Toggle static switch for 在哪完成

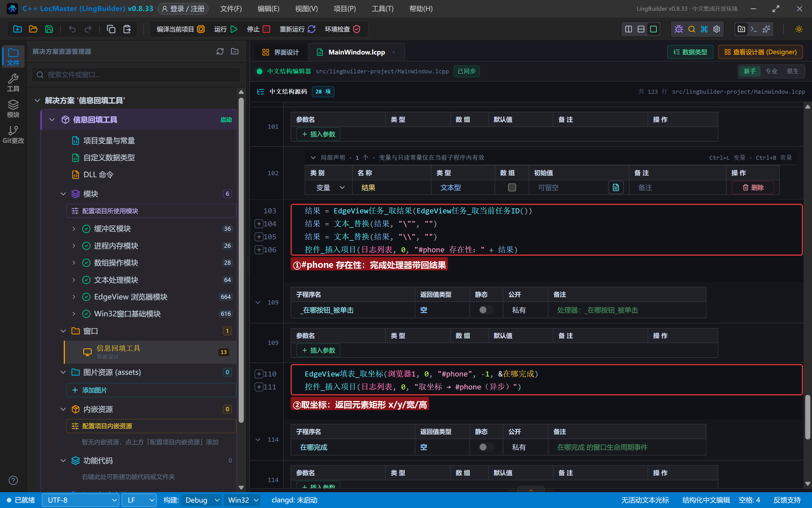(x=486, y=447)
